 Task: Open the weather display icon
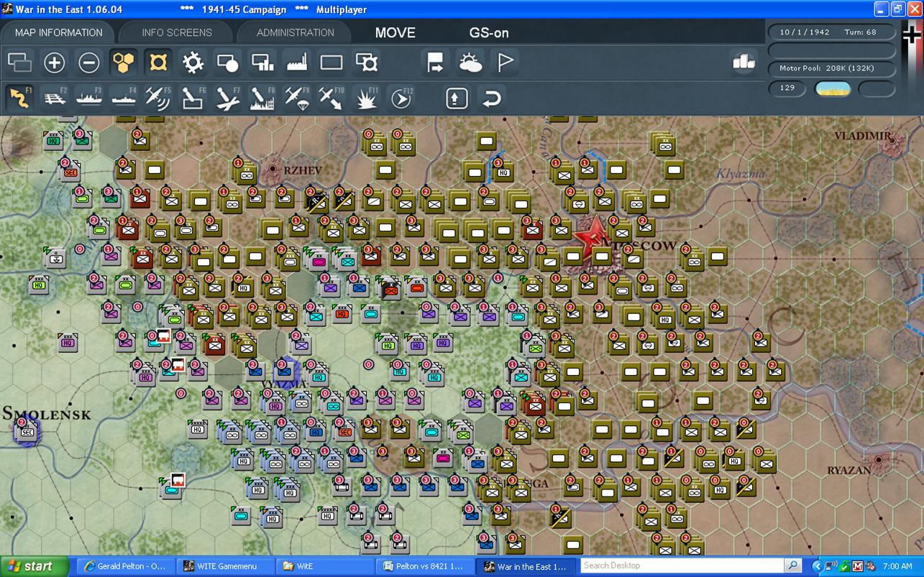coord(470,63)
